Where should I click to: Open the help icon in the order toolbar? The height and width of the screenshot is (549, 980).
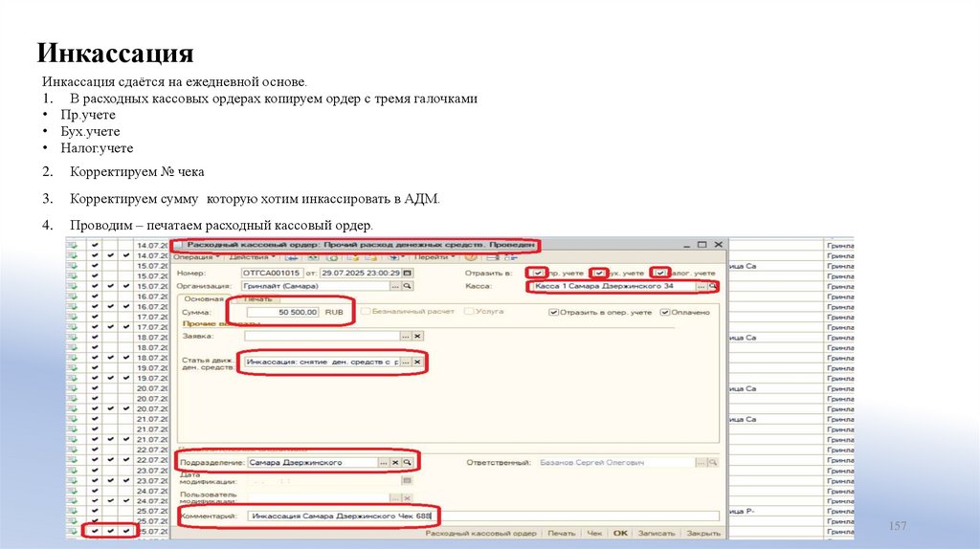(470, 257)
